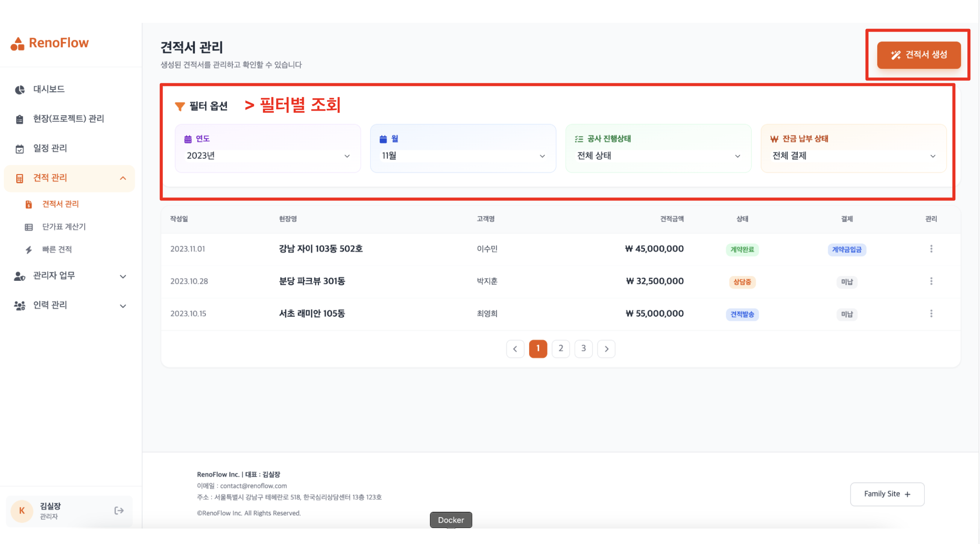Screen dimensions: 980x544
Task: Open the 공사 진행상태 dropdown
Action: tap(658, 156)
